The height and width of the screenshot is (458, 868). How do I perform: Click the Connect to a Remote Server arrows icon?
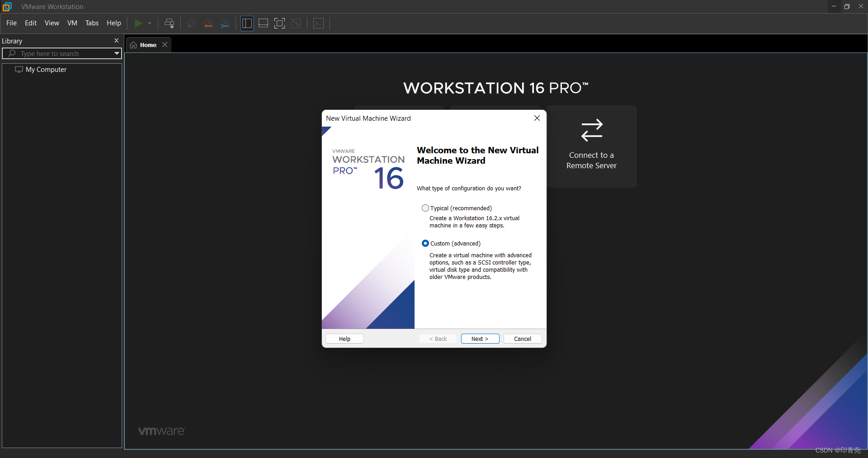[x=592, y=130]
